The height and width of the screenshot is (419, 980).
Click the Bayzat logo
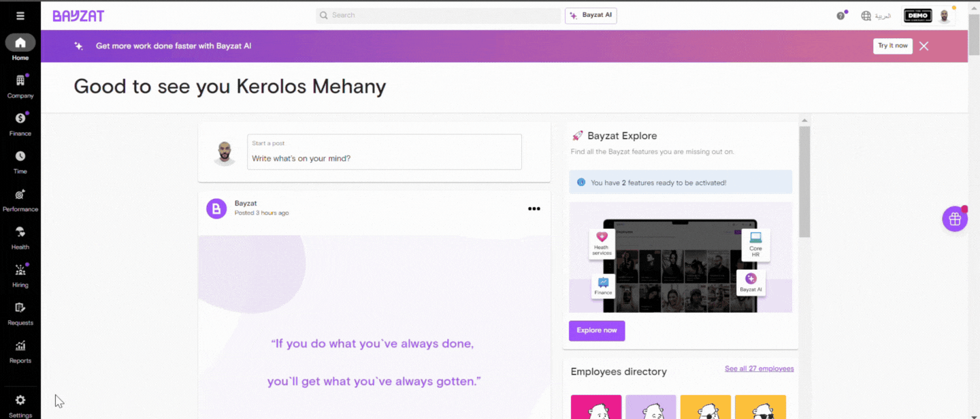78,16
